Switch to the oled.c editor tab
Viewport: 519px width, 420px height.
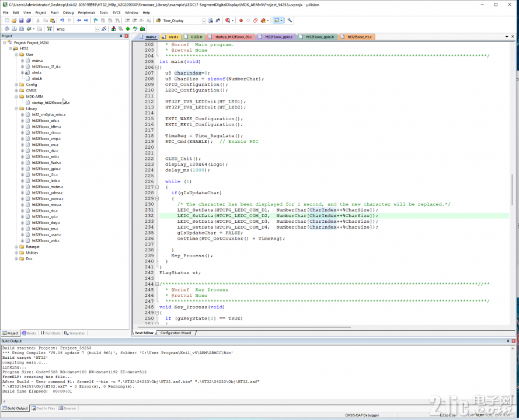pyautogui.click(x=171, y=37)
